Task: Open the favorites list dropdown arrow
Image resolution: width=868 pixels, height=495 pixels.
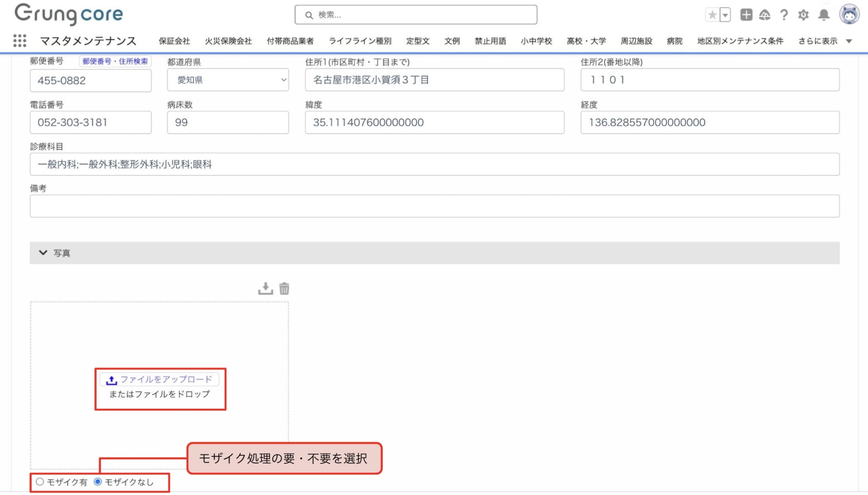Action: coord(725,15)
